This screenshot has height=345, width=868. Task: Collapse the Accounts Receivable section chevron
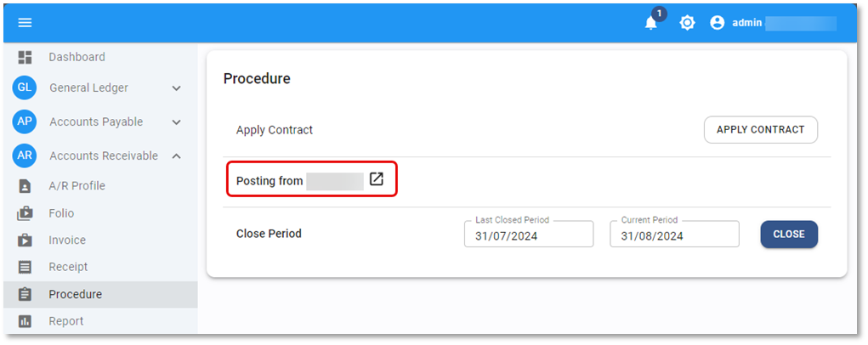coord(177,156)
